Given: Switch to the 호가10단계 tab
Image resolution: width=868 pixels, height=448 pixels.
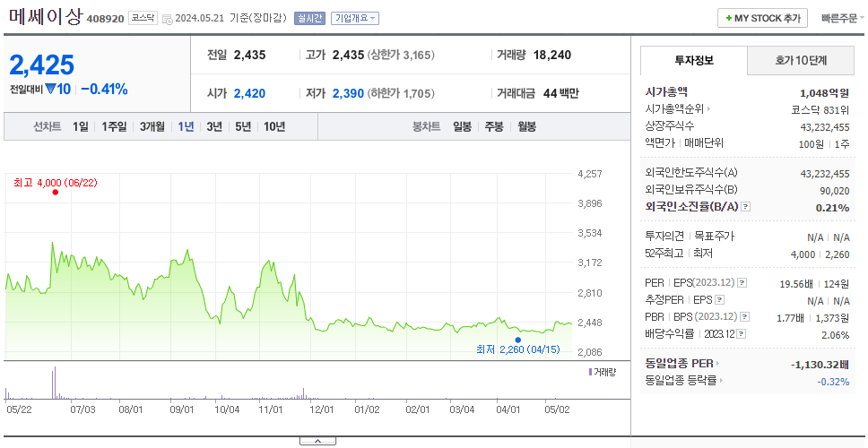Looking at the screenshot, I should tap(801, 61).
